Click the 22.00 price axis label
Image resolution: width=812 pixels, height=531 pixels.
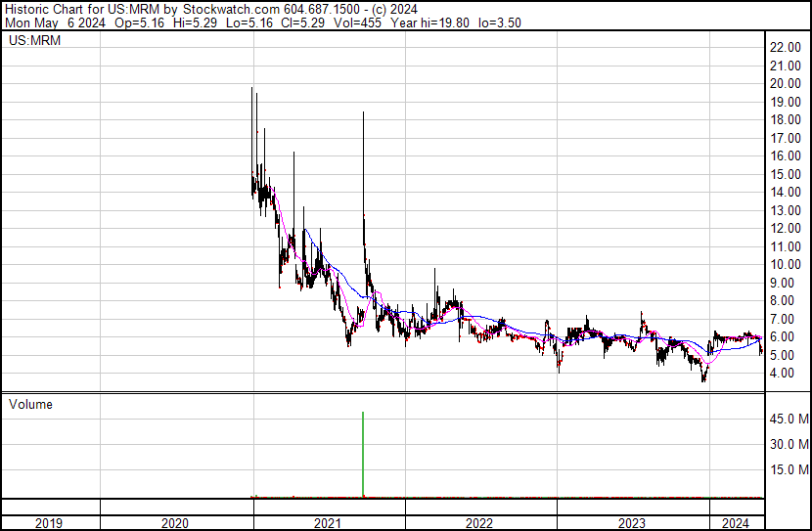point(786,47)
